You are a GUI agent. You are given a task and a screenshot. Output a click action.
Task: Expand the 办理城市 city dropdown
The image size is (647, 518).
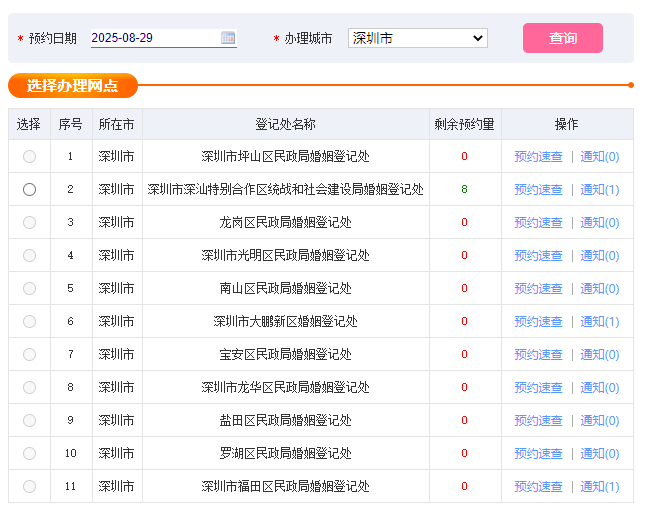point(417,38)
